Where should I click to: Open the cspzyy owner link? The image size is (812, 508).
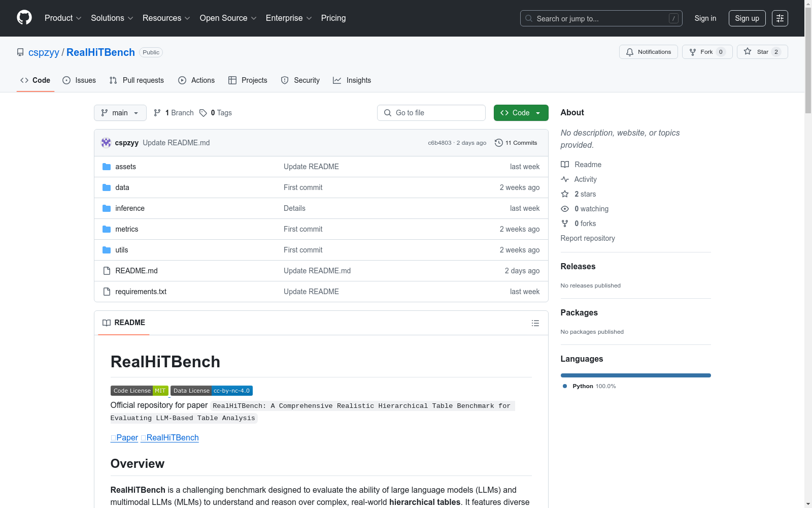44,52
